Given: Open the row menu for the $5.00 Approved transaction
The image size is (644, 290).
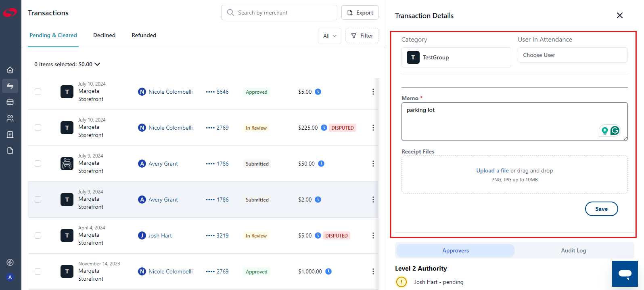Looking at the screenshot, I should (x=373, y=92).
